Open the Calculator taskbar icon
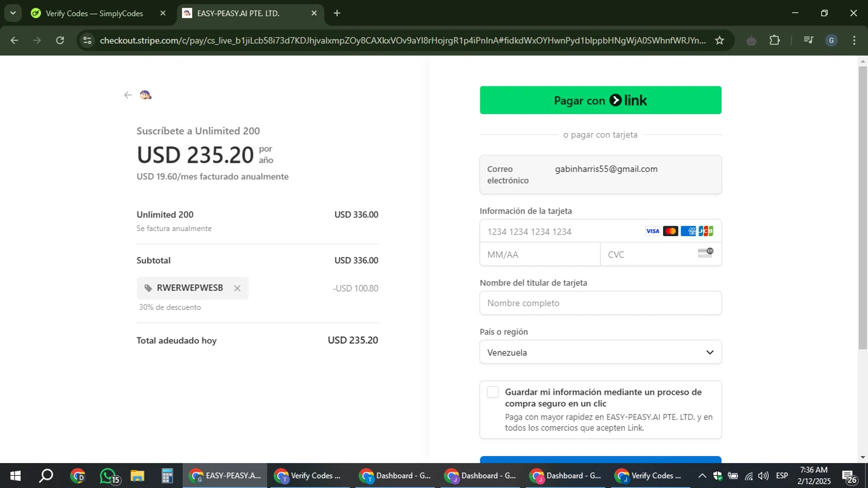868x488 pixels. [x=167, y=476]
